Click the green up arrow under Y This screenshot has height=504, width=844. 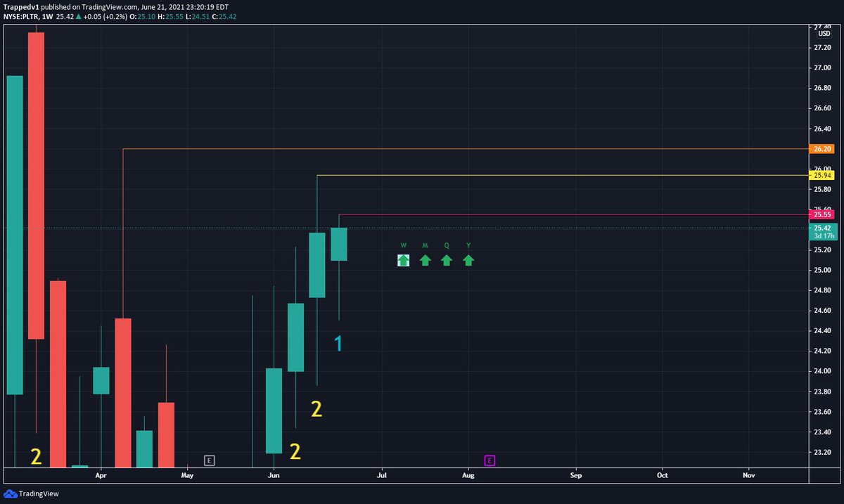tap(468, 260)
